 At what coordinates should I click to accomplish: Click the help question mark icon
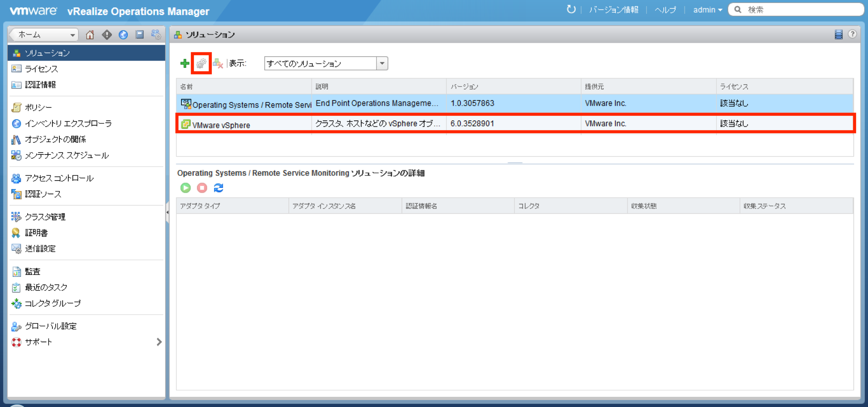pos(853,34)
